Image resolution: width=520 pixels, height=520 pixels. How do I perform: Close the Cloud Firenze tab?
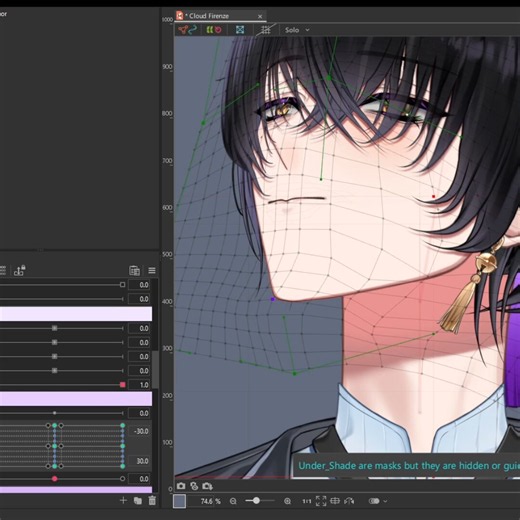coord(260,16)
